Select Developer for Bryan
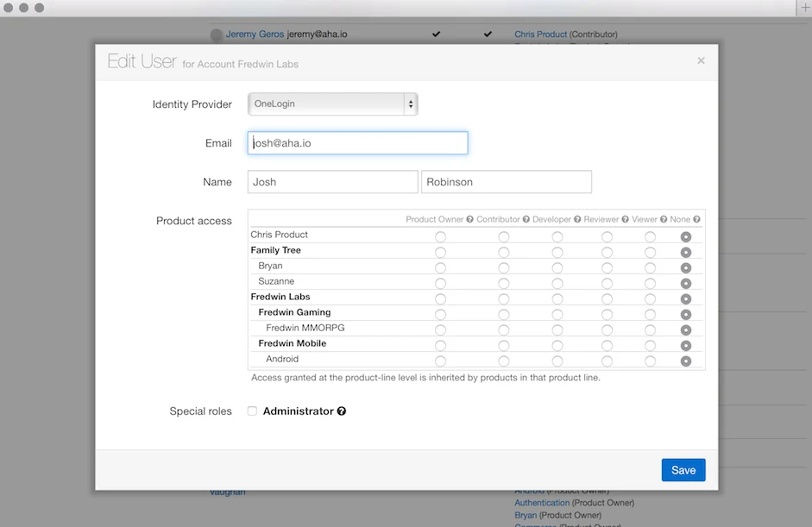This screenshot has width=812, height=527. point(557,267)
